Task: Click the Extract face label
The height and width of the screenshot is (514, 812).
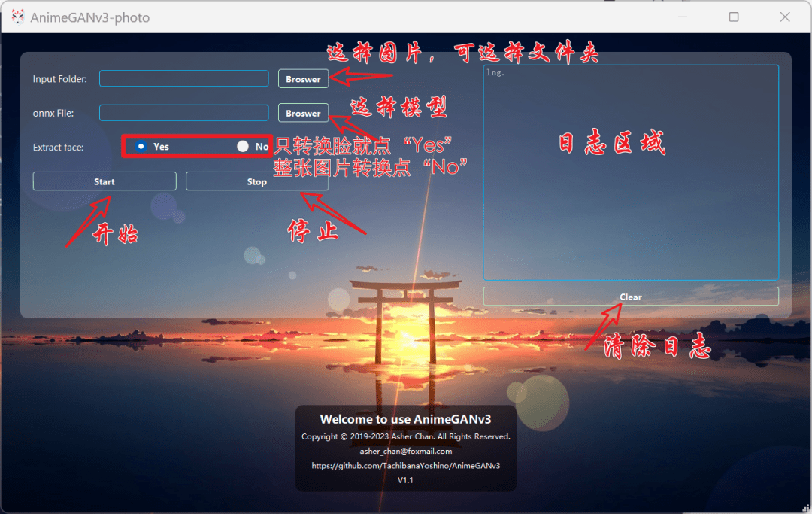Action: 59,147
